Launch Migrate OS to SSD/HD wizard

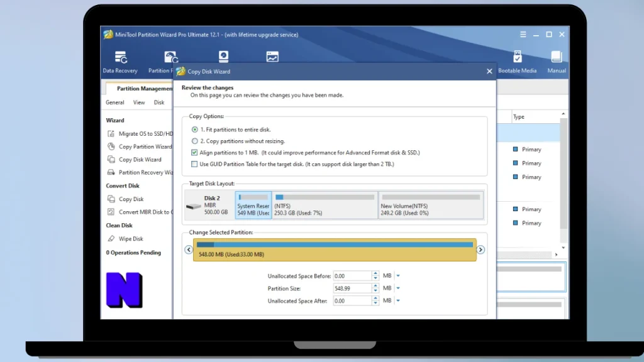pos(146,133)
